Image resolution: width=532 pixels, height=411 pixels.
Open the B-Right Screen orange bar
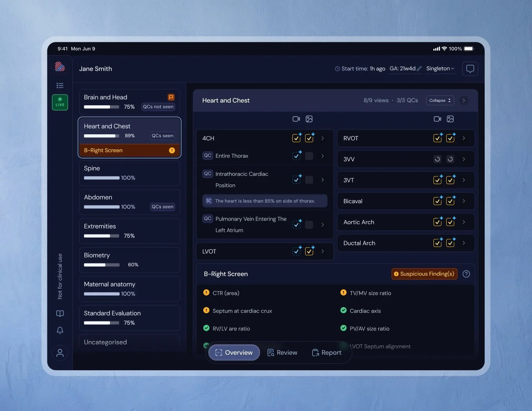[x=129, y=150]
